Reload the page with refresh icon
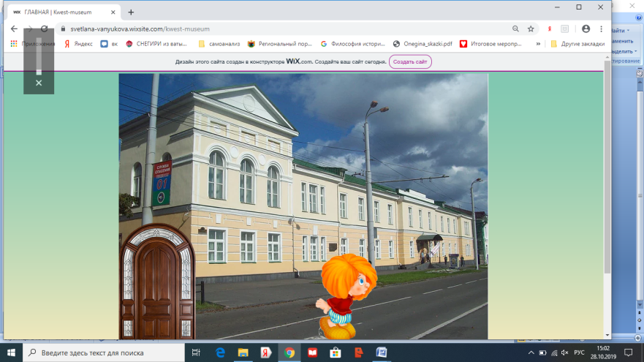The width and height of the screenshot is (644, 362). tap(44, 29)
